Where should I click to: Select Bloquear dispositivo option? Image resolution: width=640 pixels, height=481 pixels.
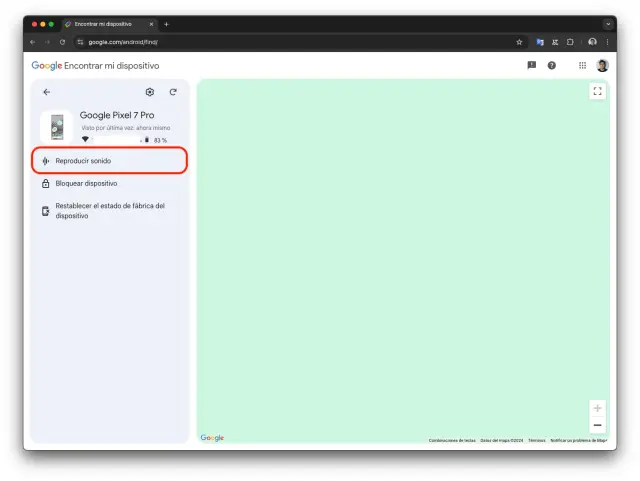(86, 184)
